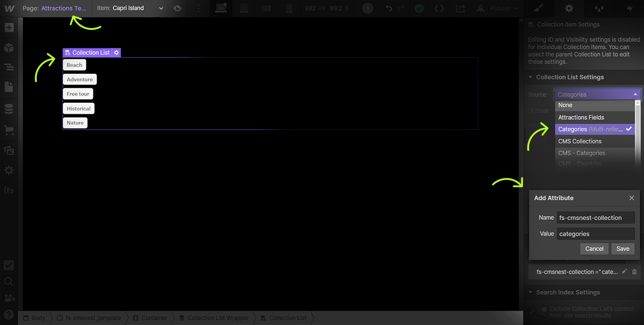This screenshot has height=325, width=644.
Task: Click the Historical category tag
Action: coord(78,109)
